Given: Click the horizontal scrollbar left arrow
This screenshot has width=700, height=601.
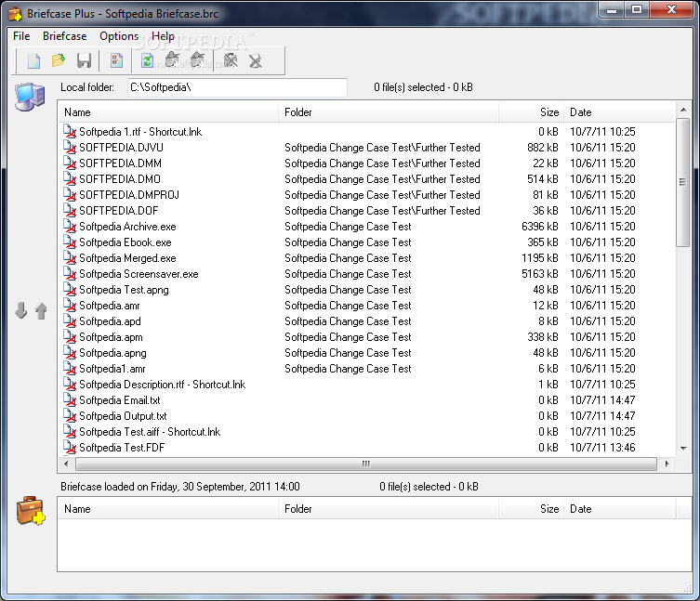Looking at the screenshot, I should click(x=66, y=464).
